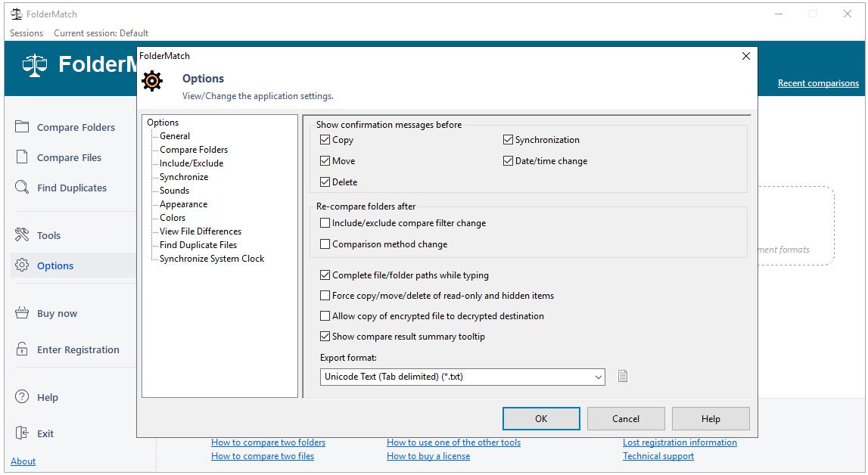
Task: Open Technical support link
Action: click(x=658, y=456)
